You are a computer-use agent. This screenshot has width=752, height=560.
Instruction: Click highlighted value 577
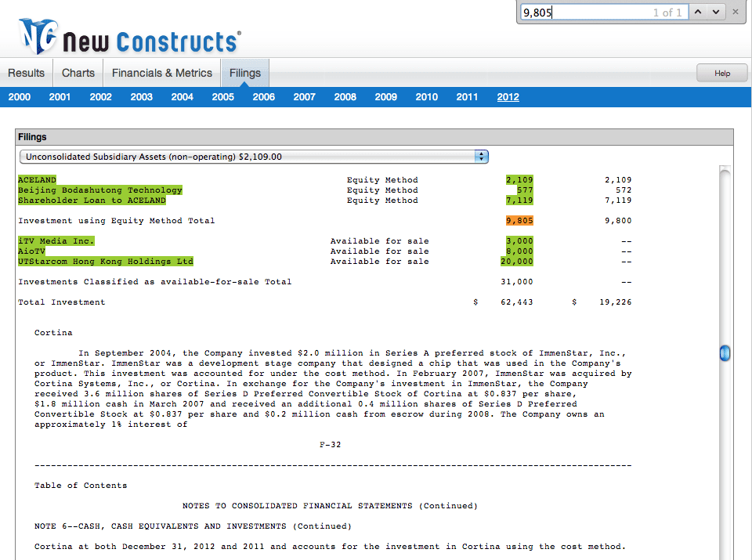coord(525,190)
